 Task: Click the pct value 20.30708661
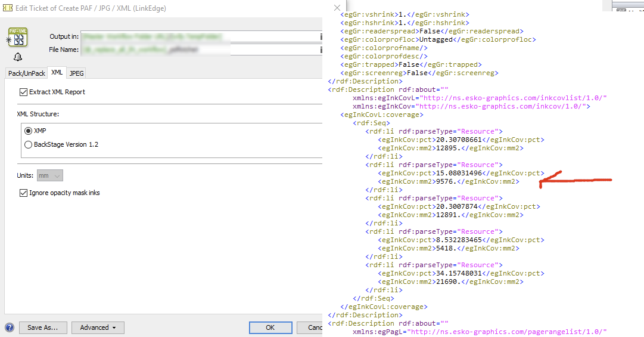pos(459,140)
